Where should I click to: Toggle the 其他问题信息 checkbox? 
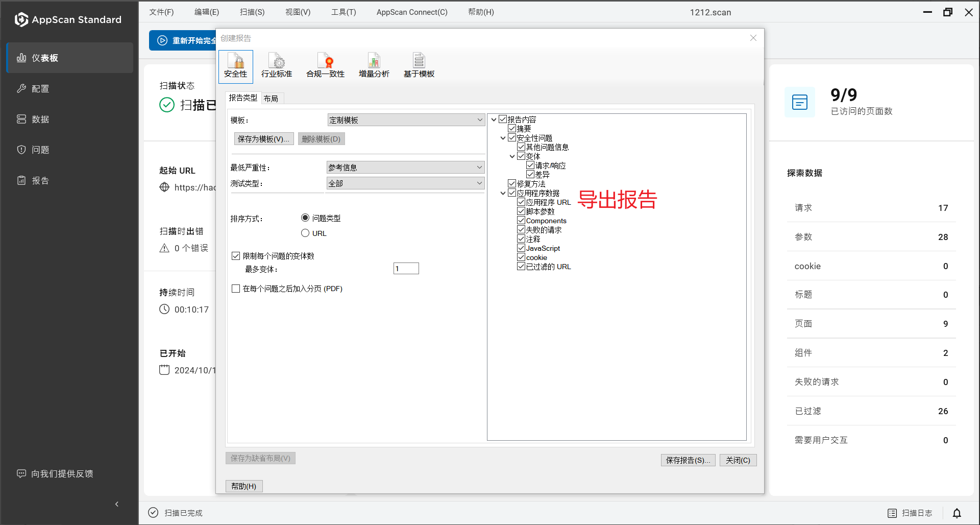(521, 147)
